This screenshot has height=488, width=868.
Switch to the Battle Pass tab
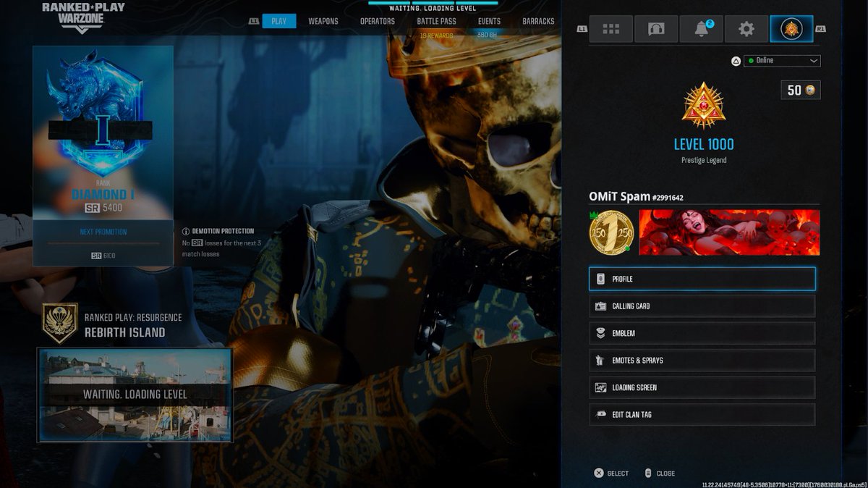[x=436, y=21]
